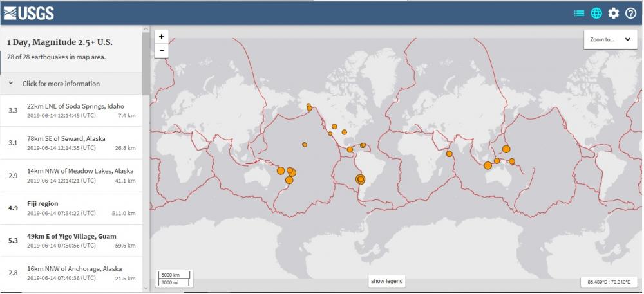
Task: Select the Soda Springs, Idaho earthquake entry
Action: [71, 111]
